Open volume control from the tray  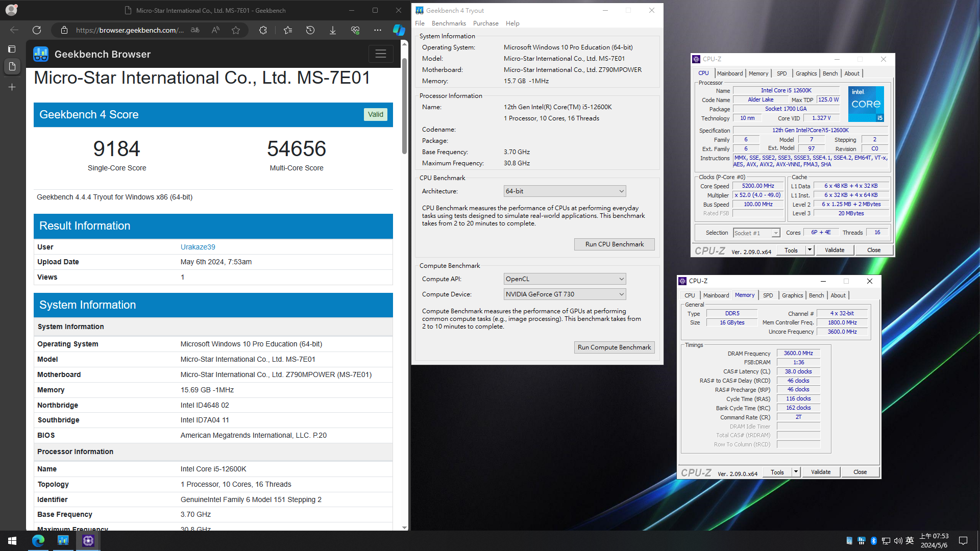[x=898, y=541]
